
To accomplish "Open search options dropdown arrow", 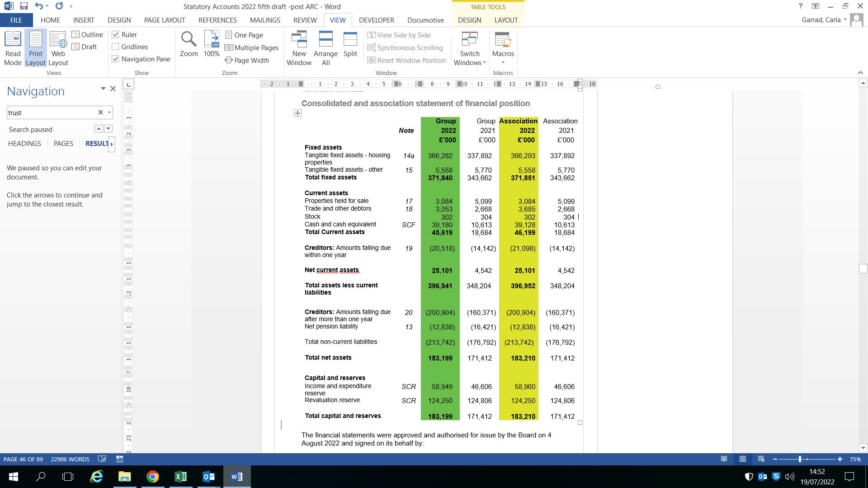I will coord(109,113).
